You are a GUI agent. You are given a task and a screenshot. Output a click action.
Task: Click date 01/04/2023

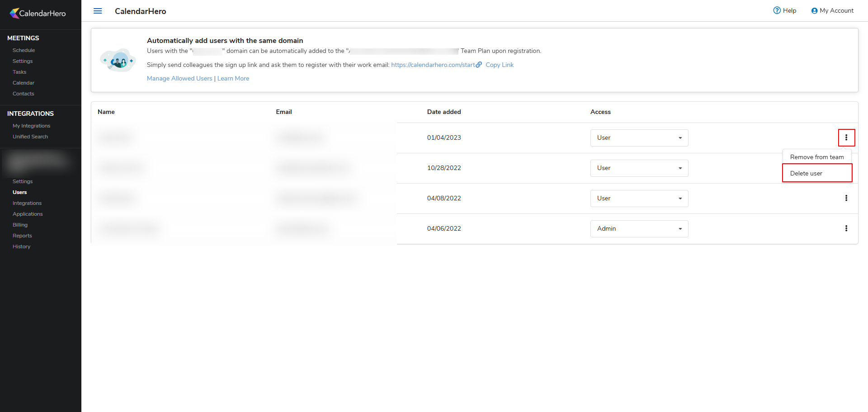[x=444, y=137]
